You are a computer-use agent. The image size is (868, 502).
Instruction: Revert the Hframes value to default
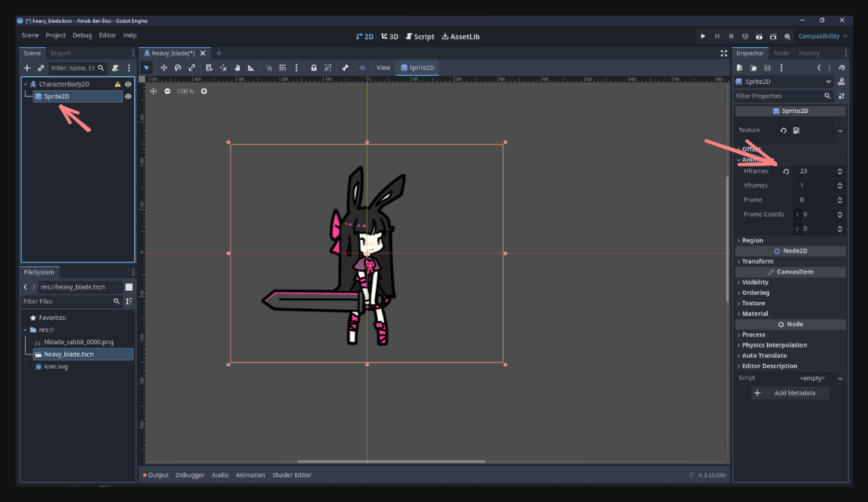(x=786, y=171)
